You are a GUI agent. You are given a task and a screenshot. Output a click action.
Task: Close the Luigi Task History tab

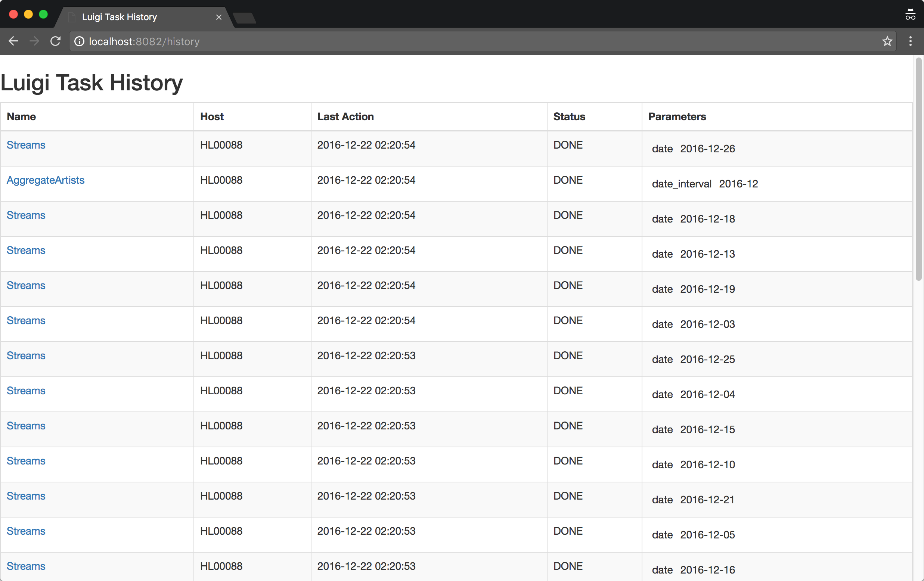[x=219, y=17]
